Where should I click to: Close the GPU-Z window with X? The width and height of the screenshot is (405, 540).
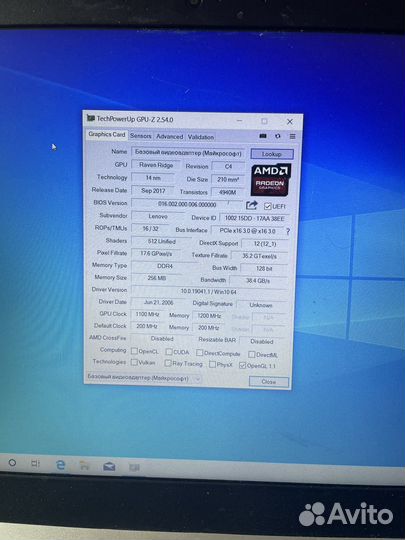(290, 122)
